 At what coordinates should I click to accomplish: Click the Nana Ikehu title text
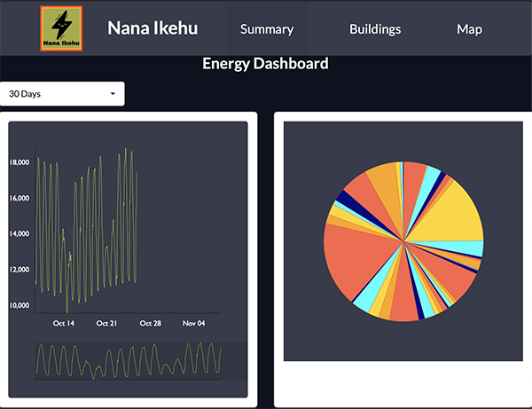(x=153, y=28)
